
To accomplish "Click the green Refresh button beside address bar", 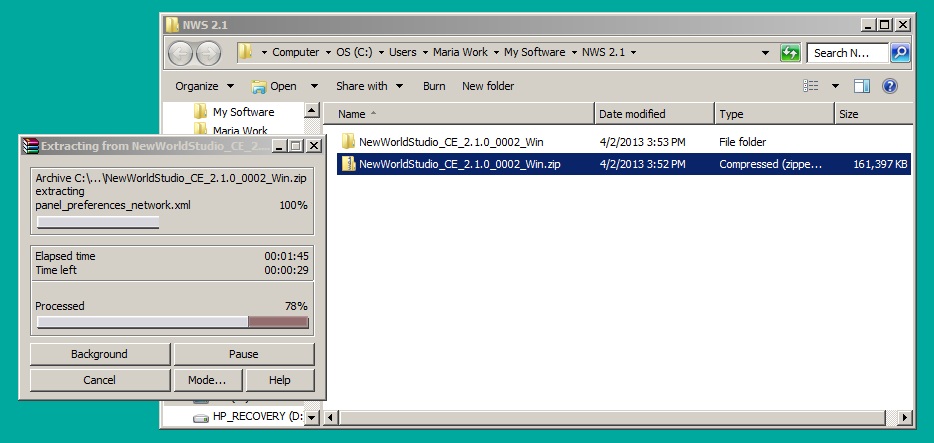I will 790,53.
